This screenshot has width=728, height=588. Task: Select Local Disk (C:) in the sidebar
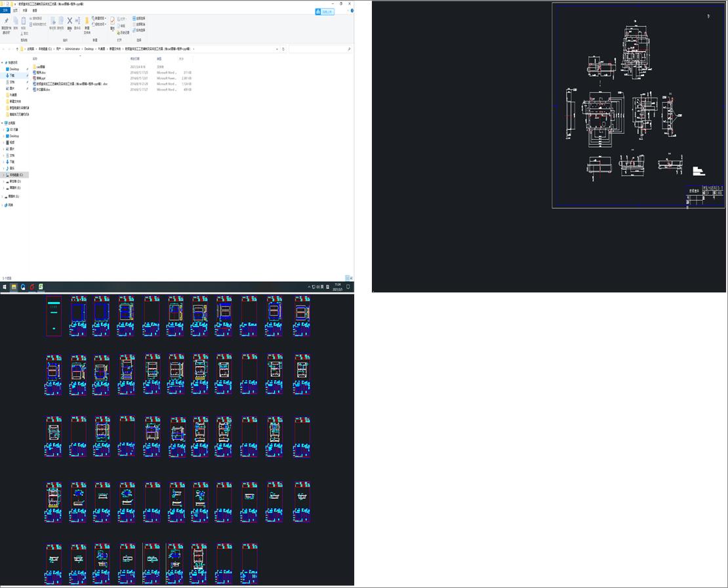pos(16,175)
